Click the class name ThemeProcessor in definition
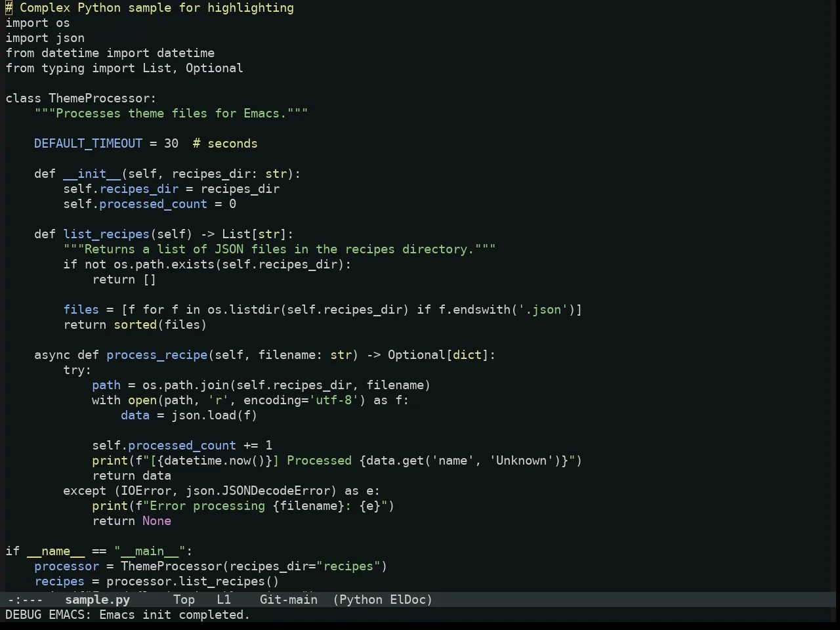840x630 pixels. (x=99, y=98)
